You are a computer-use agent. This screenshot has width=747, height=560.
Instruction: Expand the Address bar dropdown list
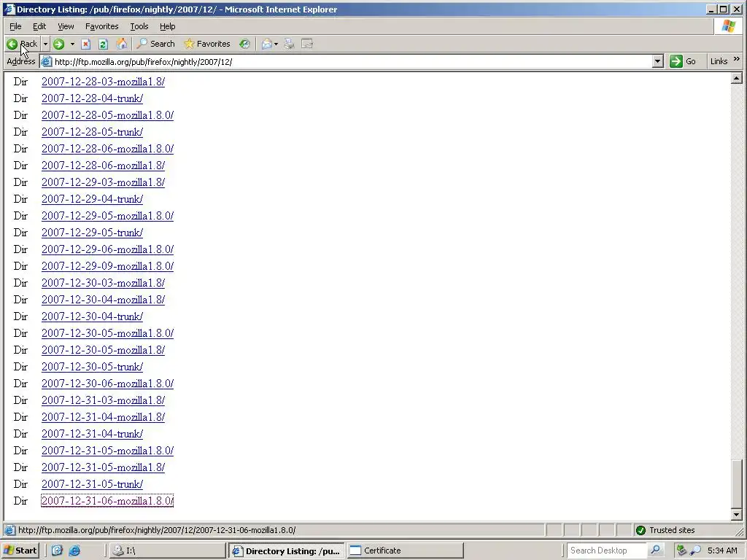657,61
